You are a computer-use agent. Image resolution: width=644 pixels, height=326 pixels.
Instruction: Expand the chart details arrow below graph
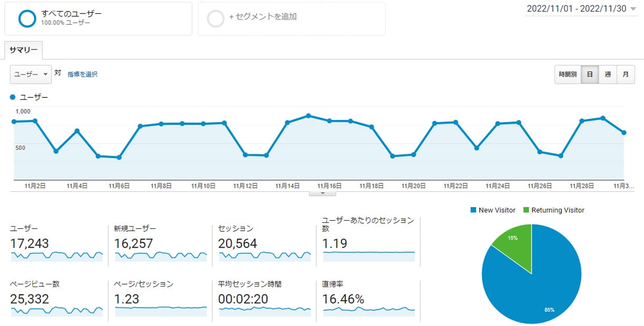(x=322, y=193)
